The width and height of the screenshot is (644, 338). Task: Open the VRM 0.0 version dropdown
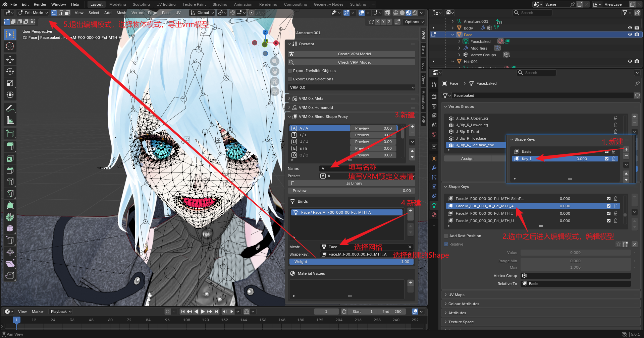(x=352, y=87)
